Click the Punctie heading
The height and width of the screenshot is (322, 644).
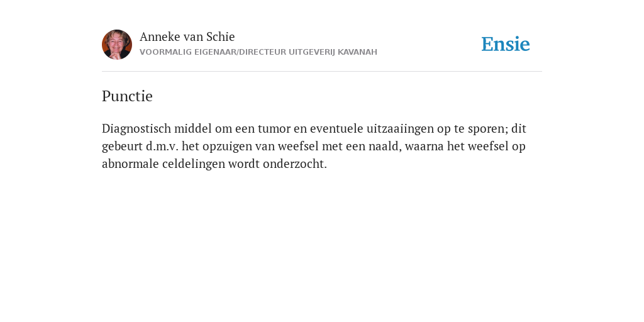[x=127, y=96]
